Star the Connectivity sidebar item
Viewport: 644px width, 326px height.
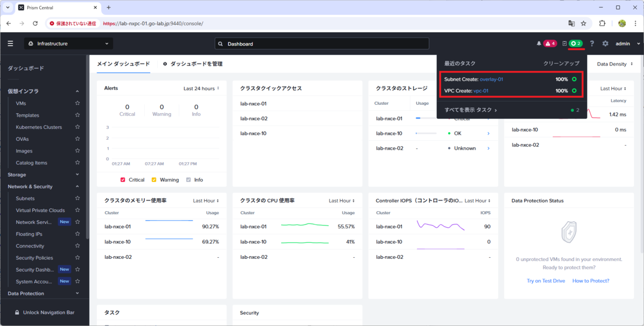[x=77, y=246]
